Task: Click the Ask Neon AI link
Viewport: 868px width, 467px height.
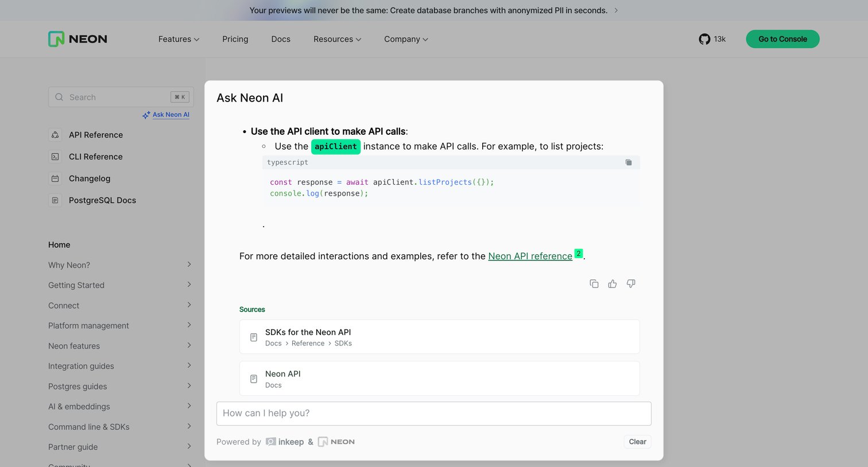Action: 171,115
